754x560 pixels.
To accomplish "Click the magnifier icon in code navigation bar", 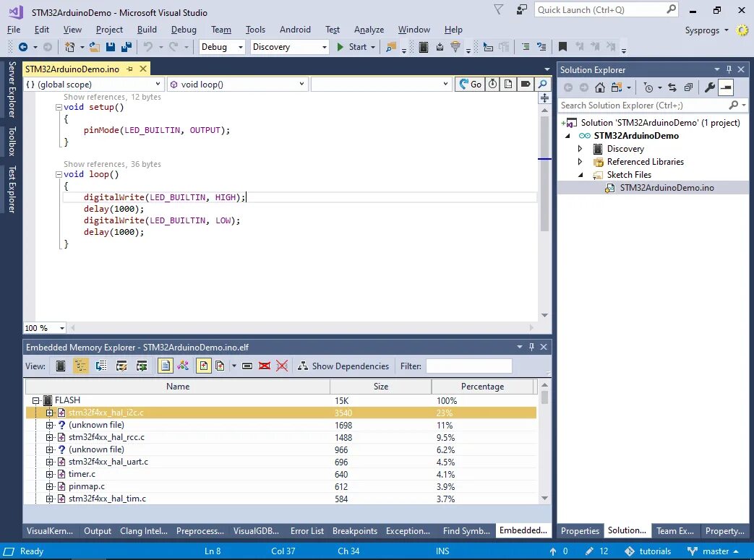I will pyautogui.click(x=542, y=84).
